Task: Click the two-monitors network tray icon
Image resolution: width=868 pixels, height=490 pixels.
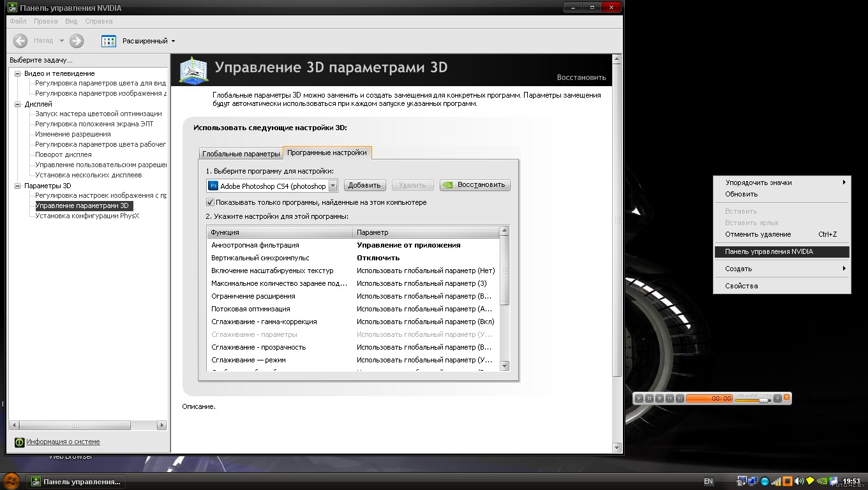Action: tap(752, 481)
